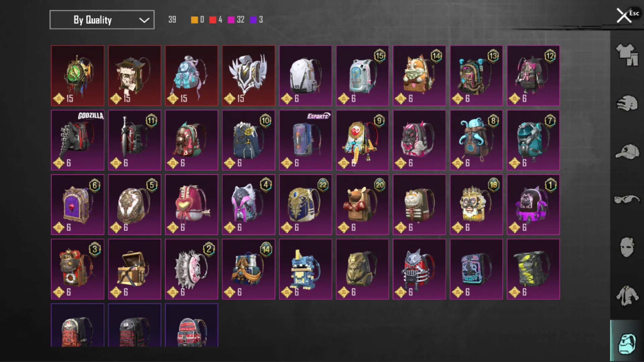Filter by the purple quality swatch showing 3
644x362 pixels.
click(x=253, y=20)
